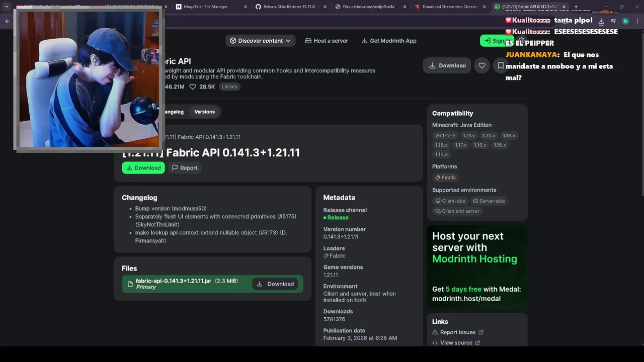
Task: Select the downloads count 5781376
Action: (x=334, y=319)
